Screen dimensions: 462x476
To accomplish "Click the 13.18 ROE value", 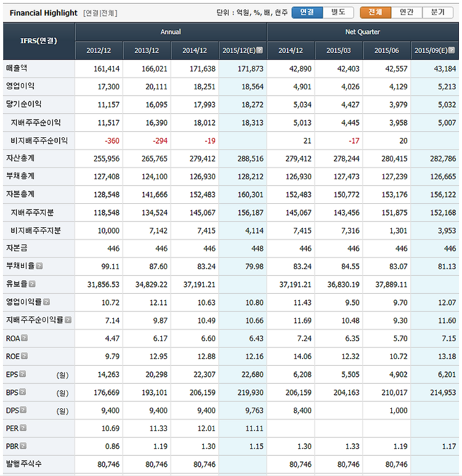I will 447,357.
